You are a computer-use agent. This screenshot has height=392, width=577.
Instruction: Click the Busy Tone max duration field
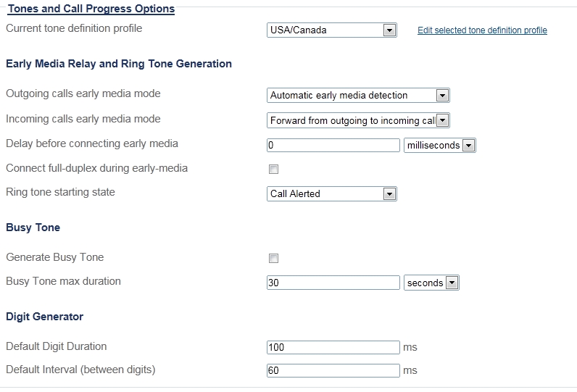[333, 283]
